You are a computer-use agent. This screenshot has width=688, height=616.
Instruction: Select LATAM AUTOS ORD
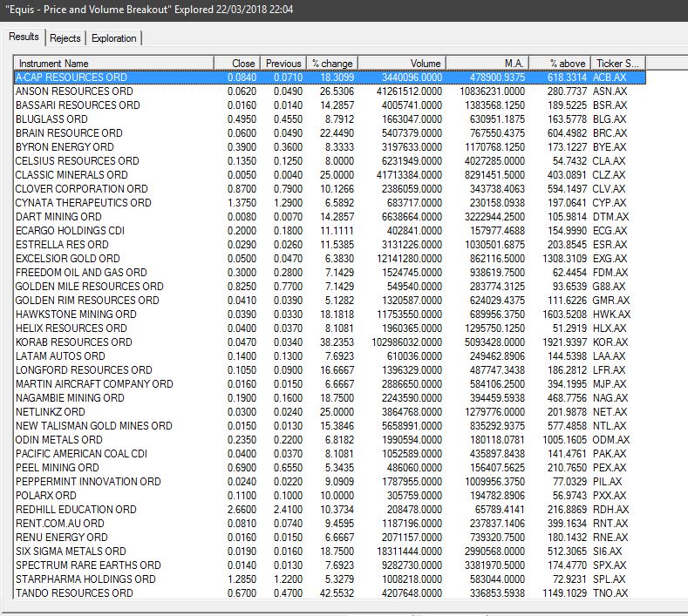[330, 356]
